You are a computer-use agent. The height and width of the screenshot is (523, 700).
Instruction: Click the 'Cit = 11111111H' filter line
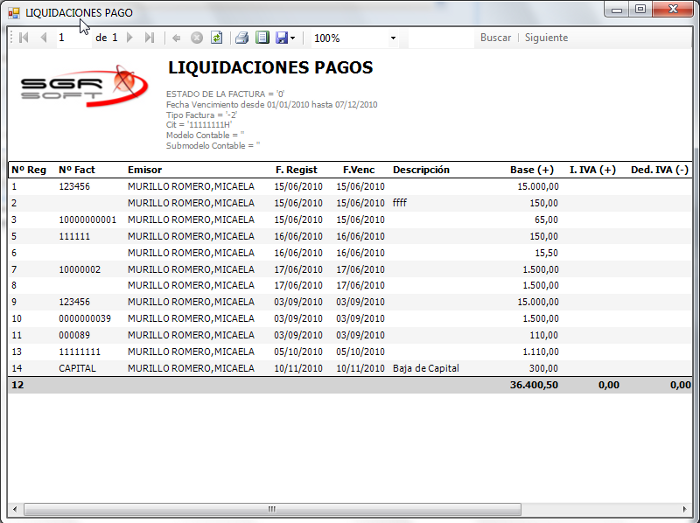coord(199,125)
